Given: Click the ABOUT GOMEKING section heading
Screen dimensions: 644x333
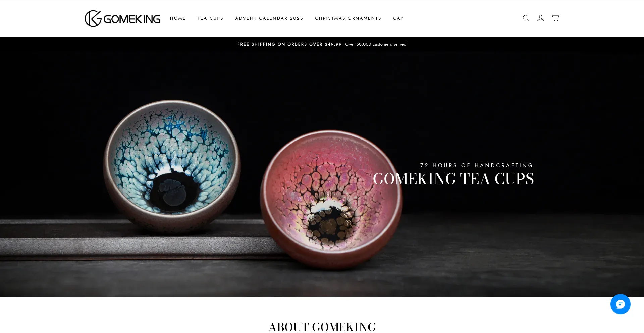Looking at the screenshot, I should [322, 327].
